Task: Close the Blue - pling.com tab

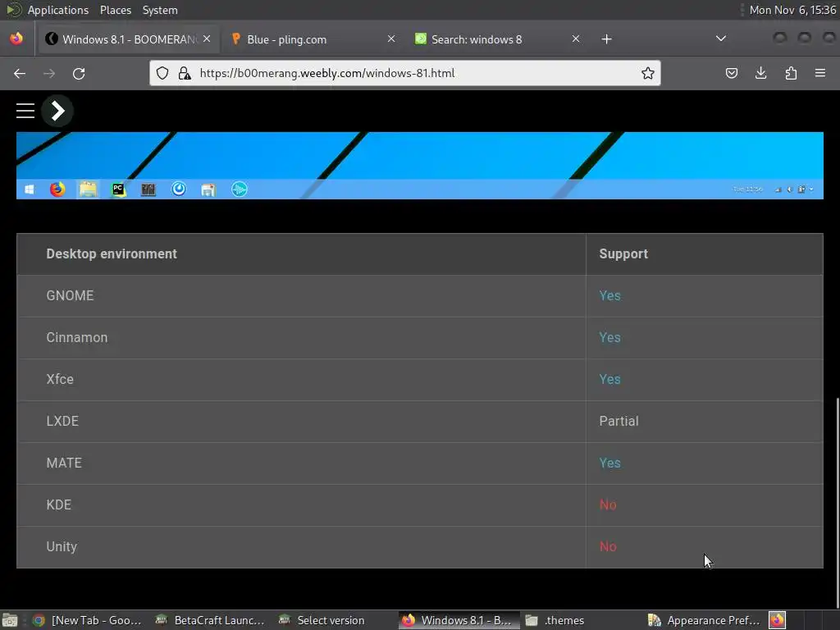Action: [x=391, y=39]
